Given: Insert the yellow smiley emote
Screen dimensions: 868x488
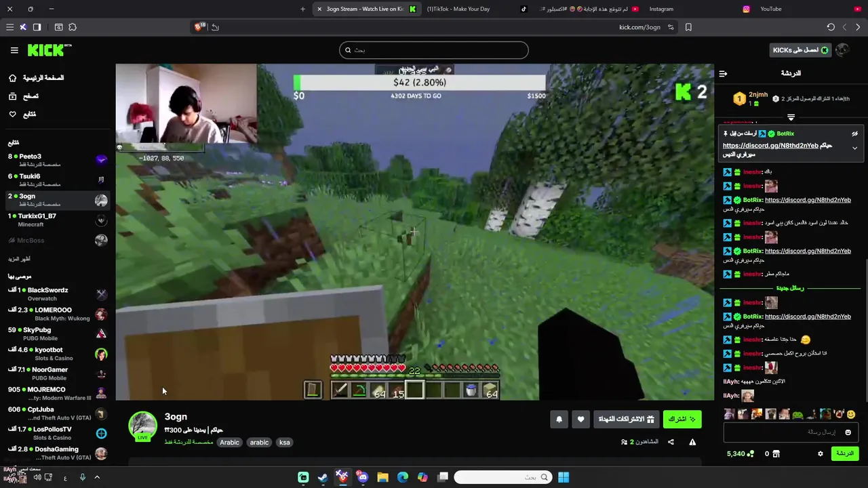Looking at the screenshot, I should click(x=851, y=414).
